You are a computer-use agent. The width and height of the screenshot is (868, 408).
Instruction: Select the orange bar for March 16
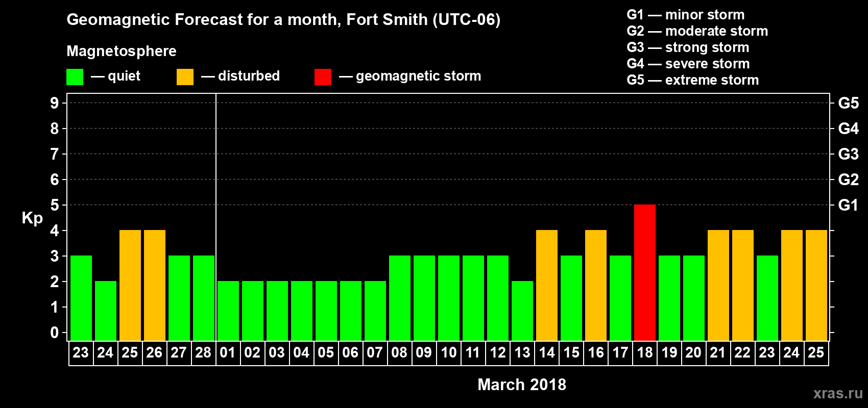click(596, 285)
